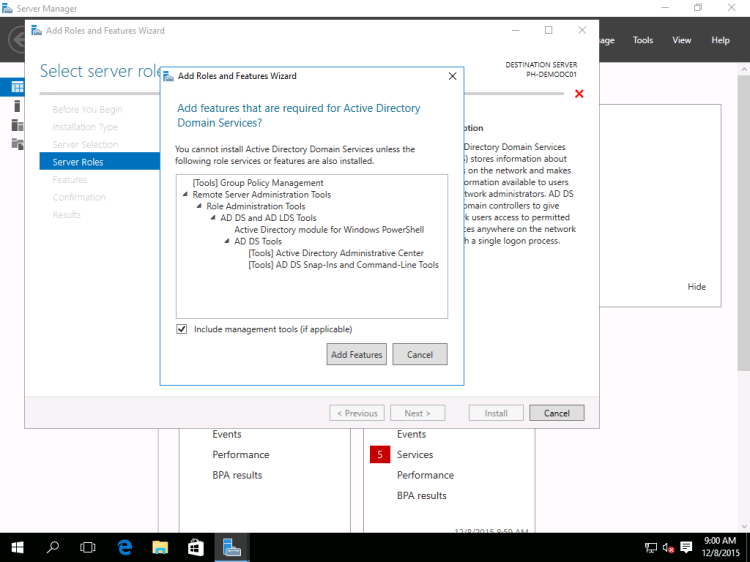The image size is (750, 562).
Task: Open File Explorer from the taskbar
Action: click(160, 547)
